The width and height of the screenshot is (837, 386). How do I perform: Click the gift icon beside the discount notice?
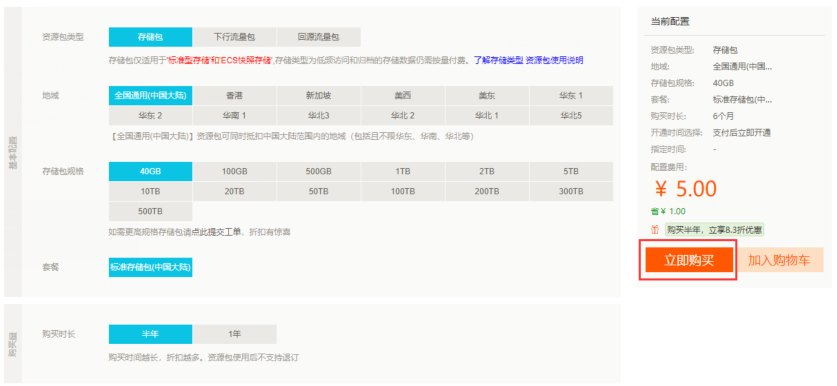[655, 230]
